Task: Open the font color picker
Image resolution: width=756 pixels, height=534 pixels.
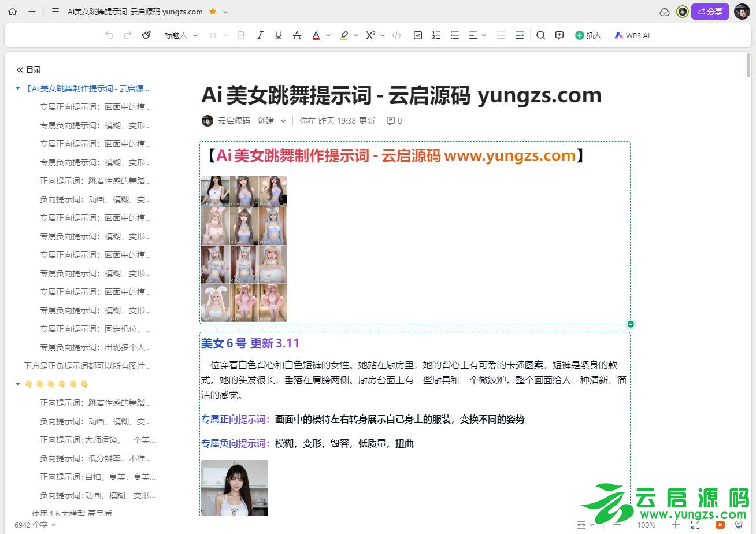Action: [x=316, y=35]
